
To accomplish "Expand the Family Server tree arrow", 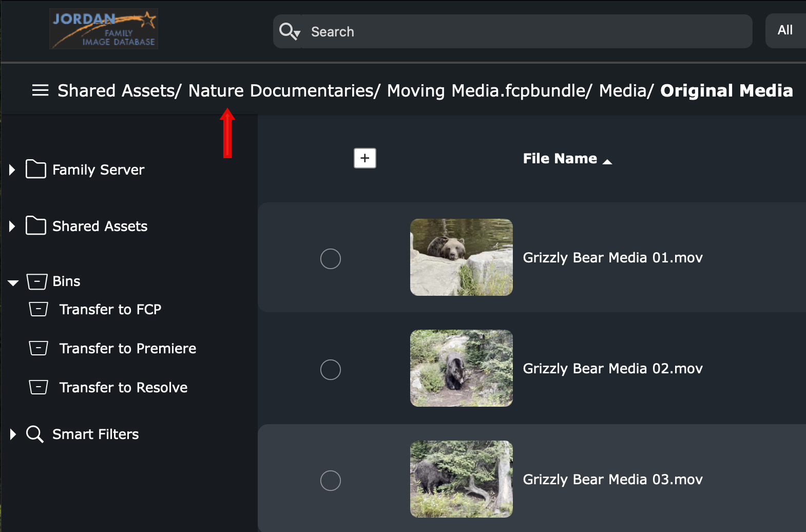I will [x=12, y=169].
